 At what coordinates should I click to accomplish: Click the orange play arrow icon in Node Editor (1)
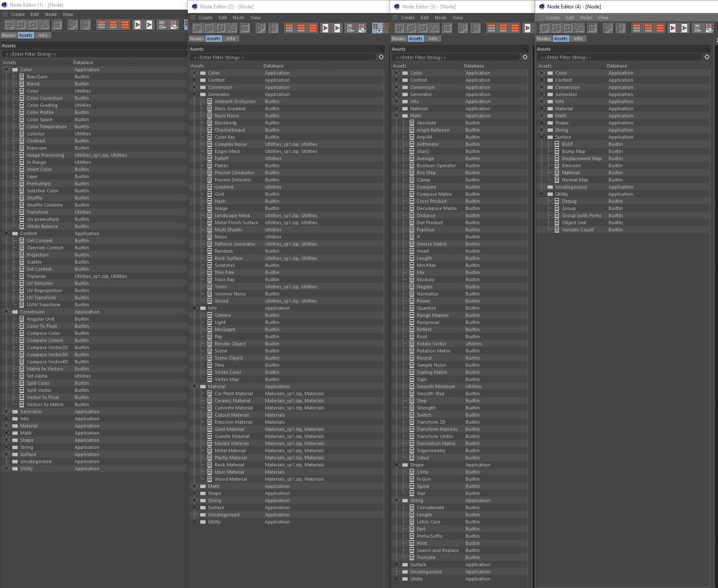(x=137, y=25)
